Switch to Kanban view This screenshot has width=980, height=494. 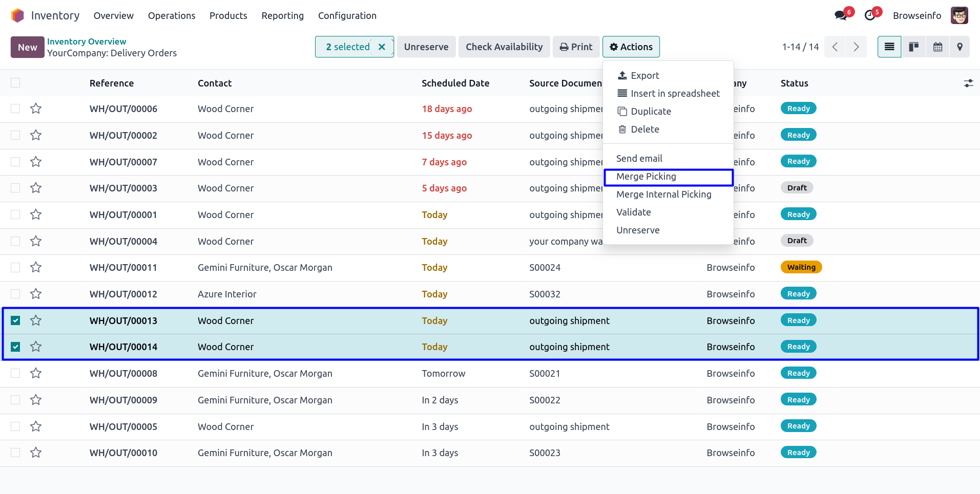913,47
